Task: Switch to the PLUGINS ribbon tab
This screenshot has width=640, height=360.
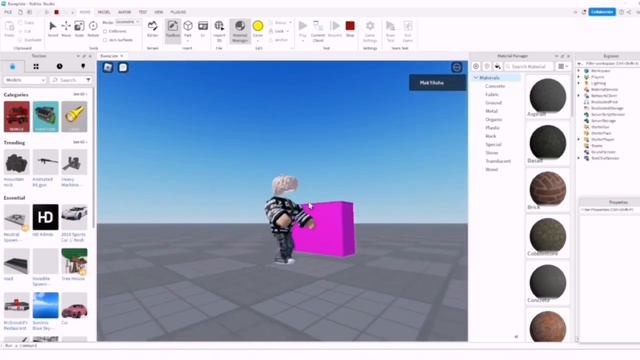Action: pos(178,12)
